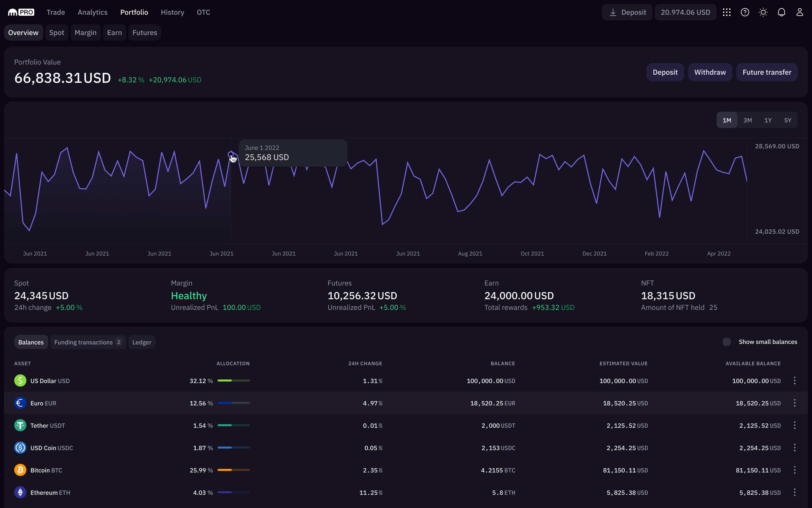
Task: Toggle light theme sun icon
Action: click(763, 12)
